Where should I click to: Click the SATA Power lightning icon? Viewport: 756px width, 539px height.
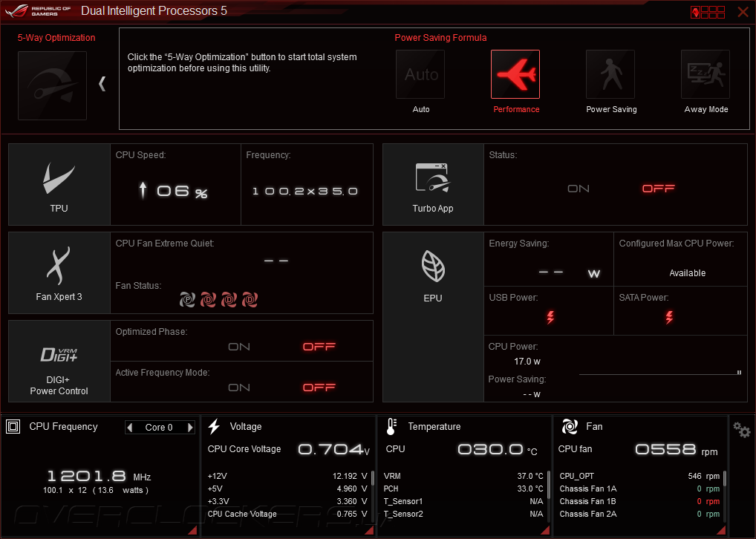pos(669,317)
